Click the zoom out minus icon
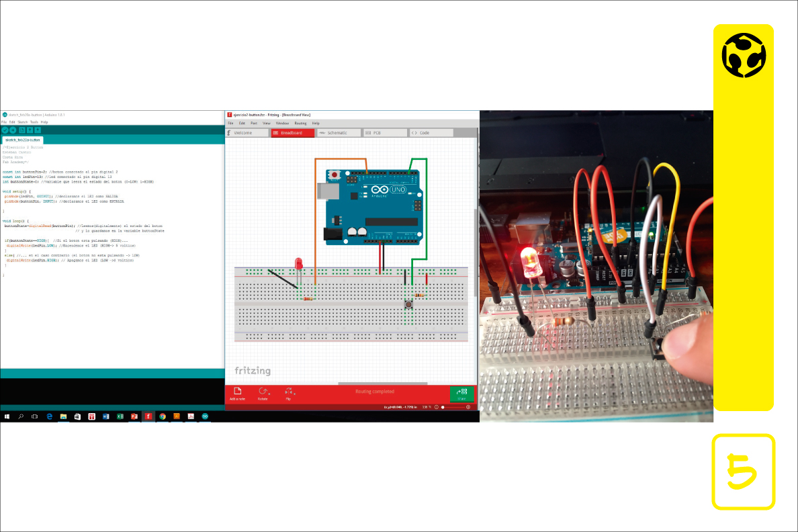The width and height of the screenshot is (798, 532). pos(436,407)
